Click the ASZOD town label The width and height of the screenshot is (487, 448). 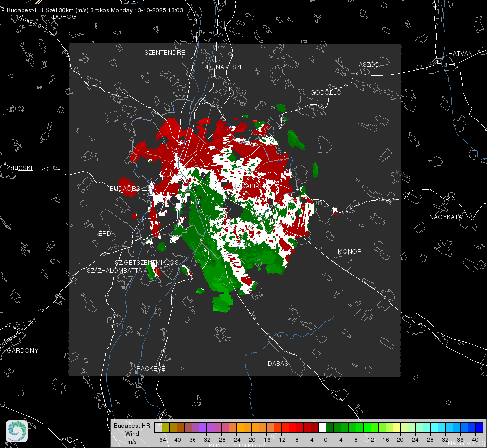369,65
